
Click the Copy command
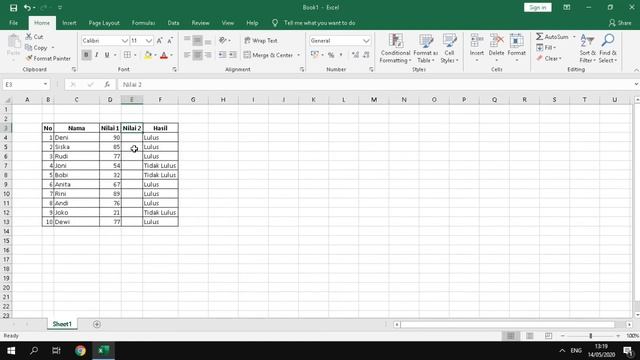pos(36,48)
